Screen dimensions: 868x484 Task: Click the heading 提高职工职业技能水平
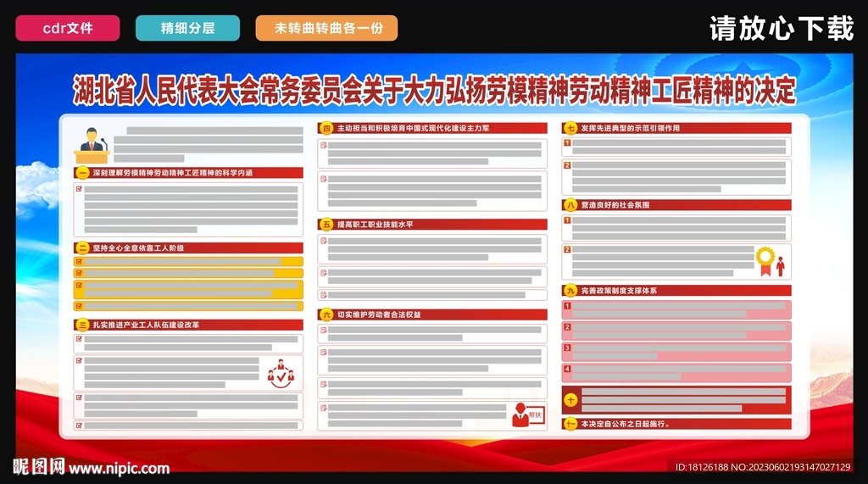376,225
